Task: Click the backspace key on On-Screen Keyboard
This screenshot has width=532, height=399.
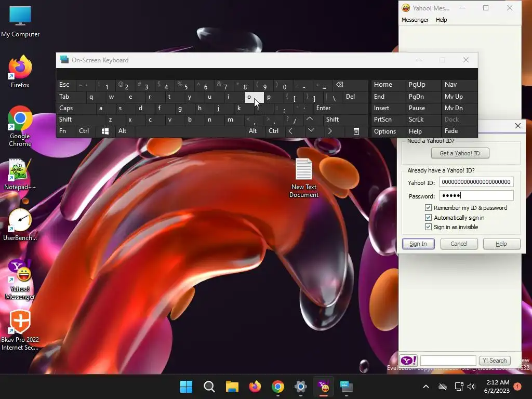Action: [339, 85]
